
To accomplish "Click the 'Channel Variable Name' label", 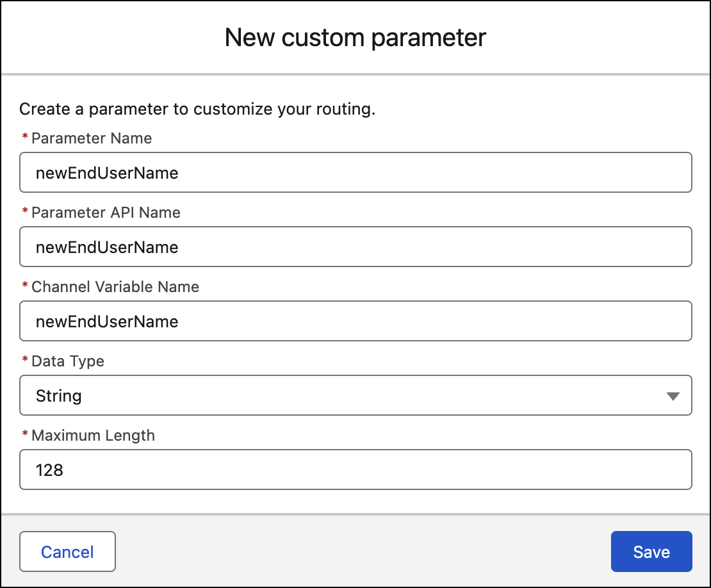I will tap(115, 287).
